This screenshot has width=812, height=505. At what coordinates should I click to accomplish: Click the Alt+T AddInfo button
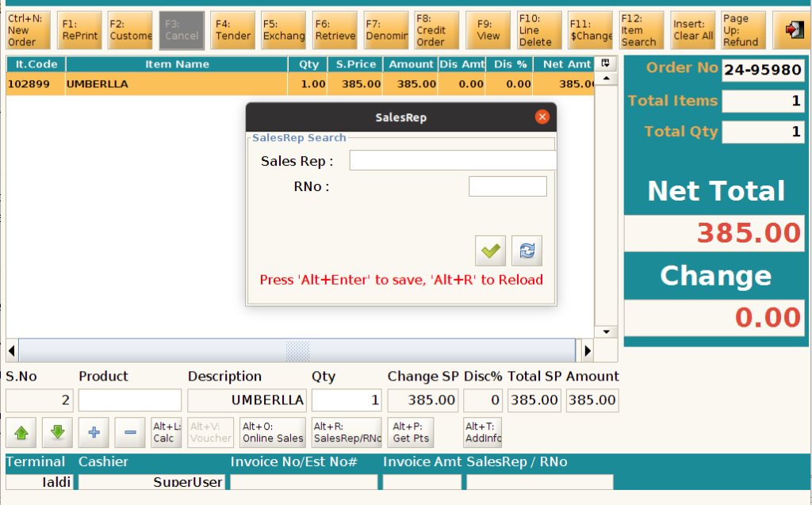pyautogui.click(x=483, y=433)
